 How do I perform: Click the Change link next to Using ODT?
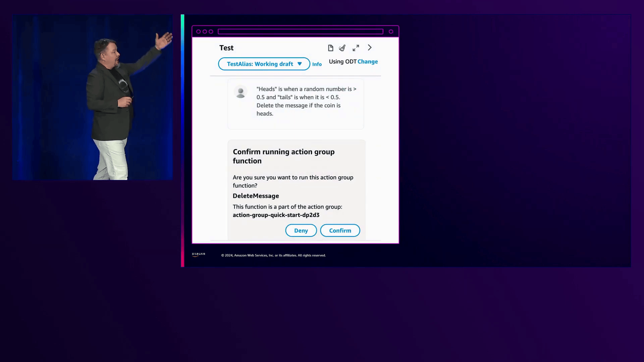pos(368,61)
